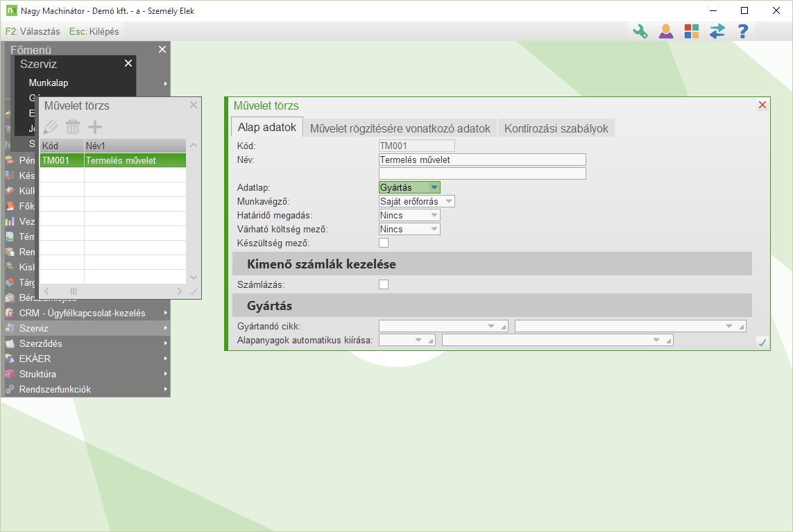Click the Név field with Termelés művelet

pyautogui.click(x=482, y=160)
